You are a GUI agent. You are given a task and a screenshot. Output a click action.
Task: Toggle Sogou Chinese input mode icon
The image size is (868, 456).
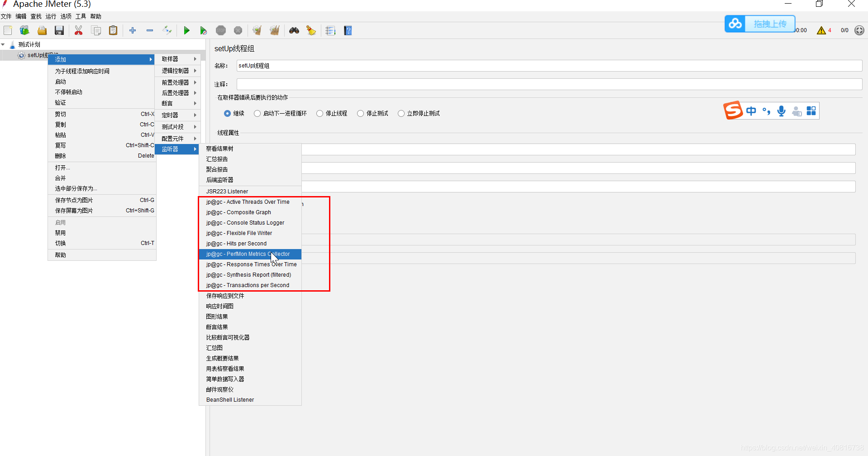pyautogui.click(x=751, y=111)
